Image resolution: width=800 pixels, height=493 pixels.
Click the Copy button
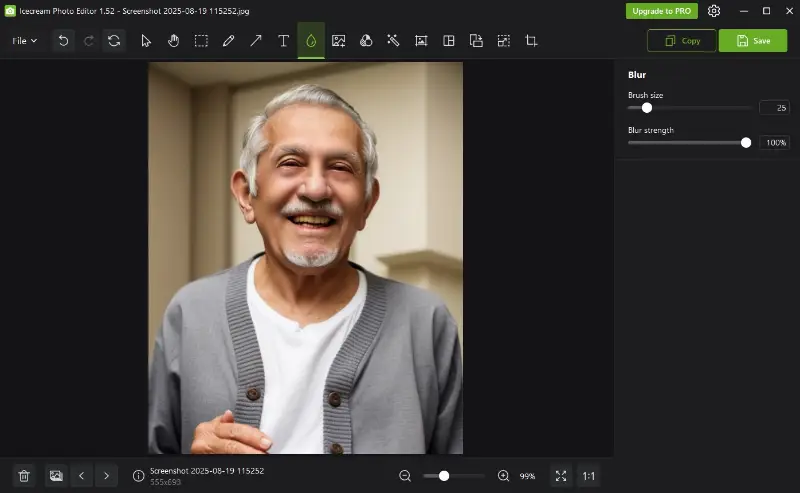coord(681,41)
